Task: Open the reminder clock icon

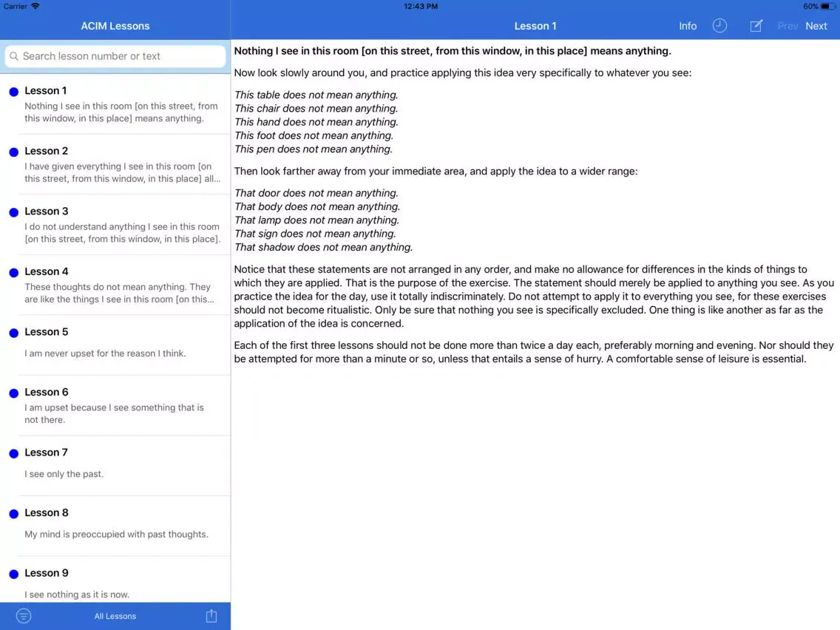Action: tap(719, 26)
